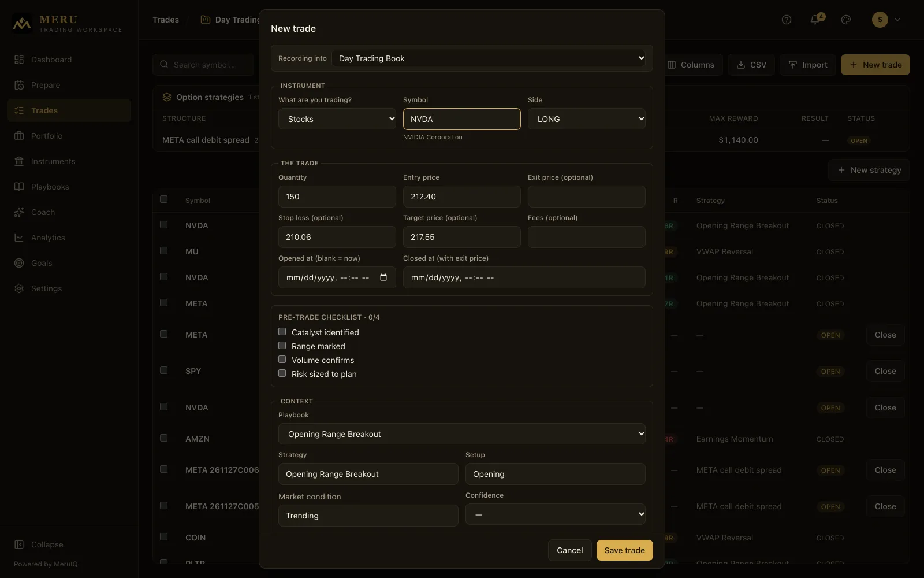
Task: Click the Settings gear icon
Action: coord(19,288)
